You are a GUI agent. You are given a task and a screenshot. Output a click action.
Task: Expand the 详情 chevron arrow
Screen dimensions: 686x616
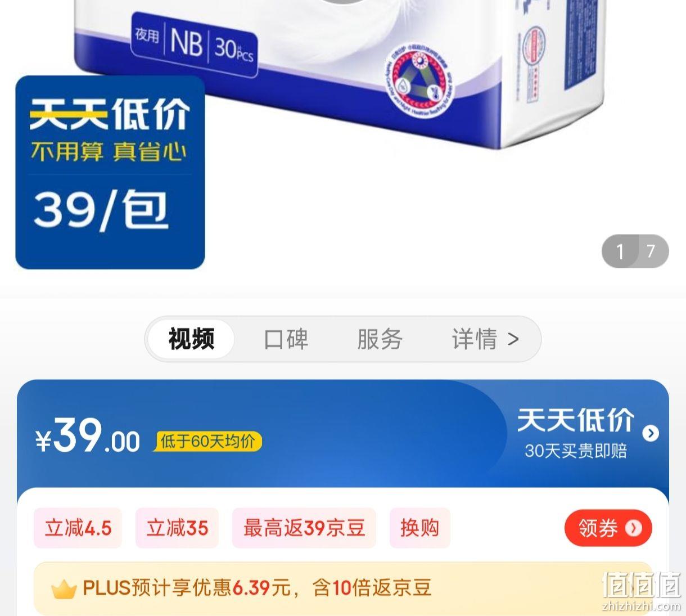(513, 339)
